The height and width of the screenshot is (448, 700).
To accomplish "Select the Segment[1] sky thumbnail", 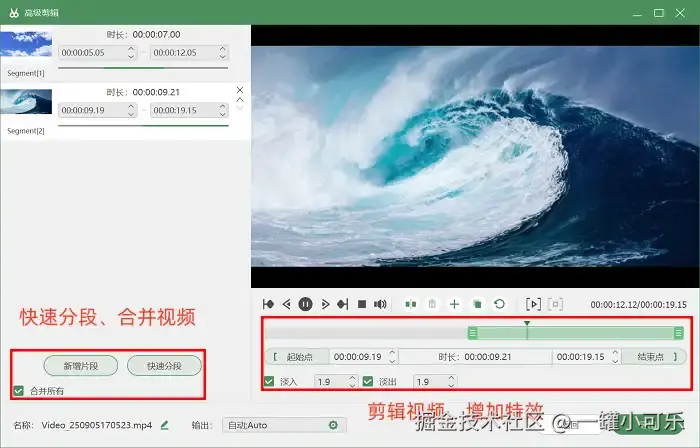I will (26, 44).
